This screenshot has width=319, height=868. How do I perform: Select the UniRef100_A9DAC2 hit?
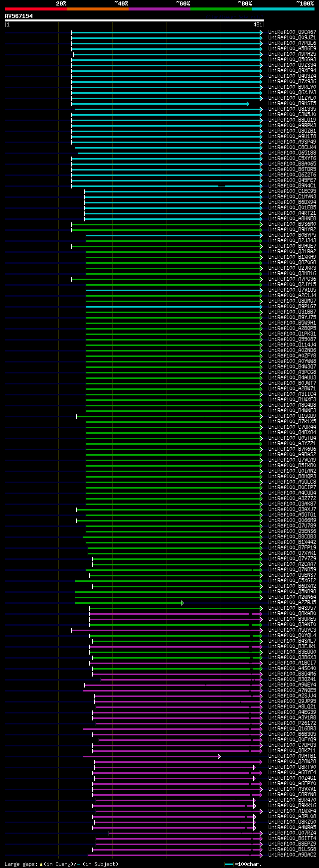point(292,855)
